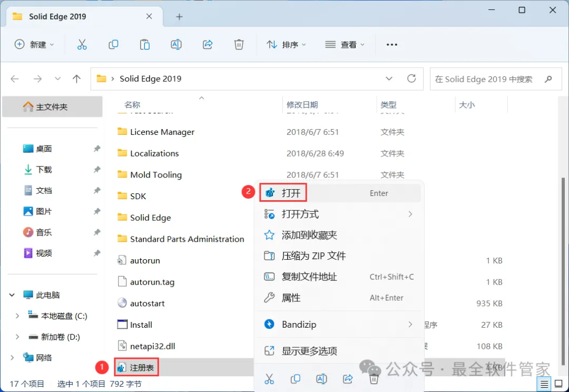Viewport: 569px width, 392px height.
Task: Go up one folder level
Action: [x=76, y=79]
